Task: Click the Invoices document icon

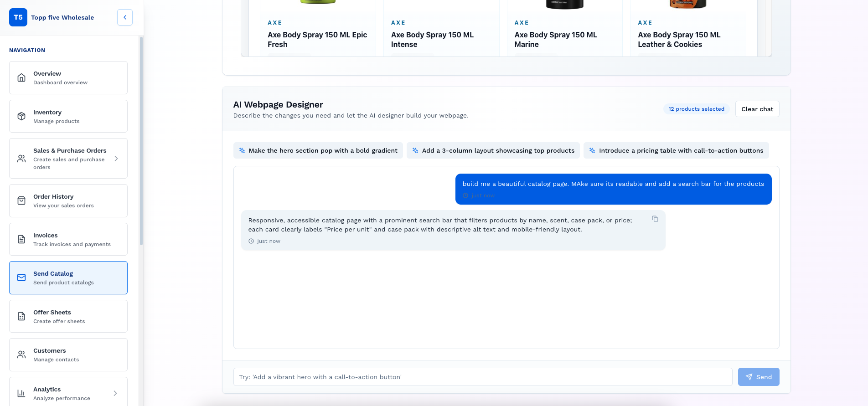Action: pos(21,239)
